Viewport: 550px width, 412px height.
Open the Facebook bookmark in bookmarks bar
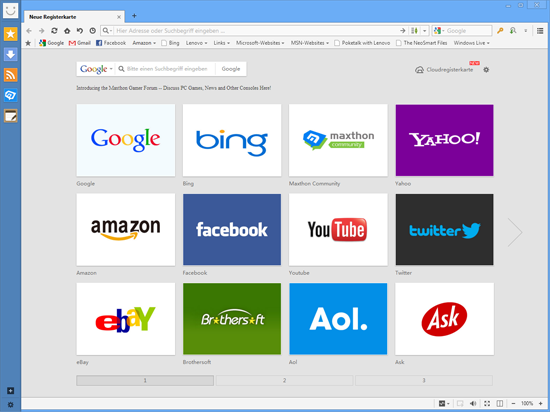[111, 43]
